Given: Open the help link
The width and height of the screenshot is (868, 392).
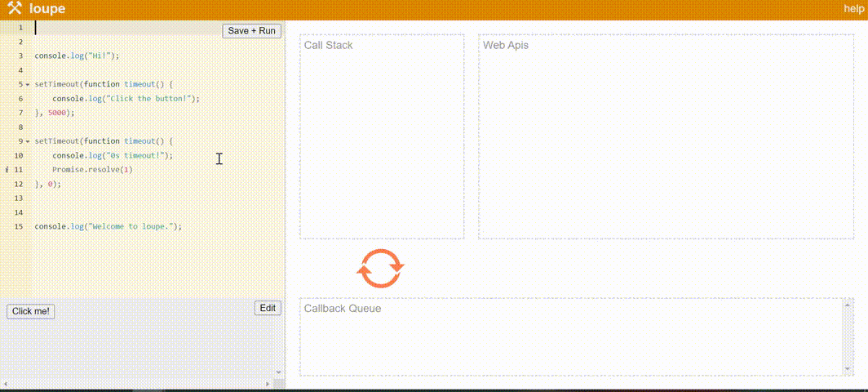Looking at the screenshot, I should [x=853, y=8].
